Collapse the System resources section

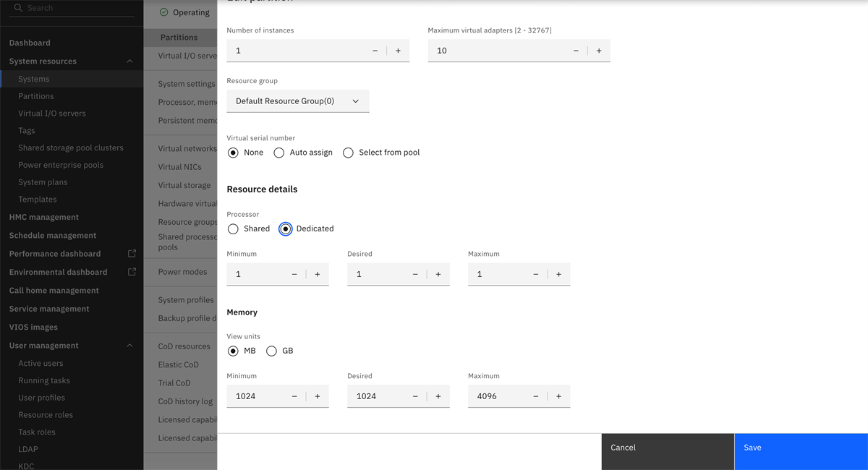[129, 61]
